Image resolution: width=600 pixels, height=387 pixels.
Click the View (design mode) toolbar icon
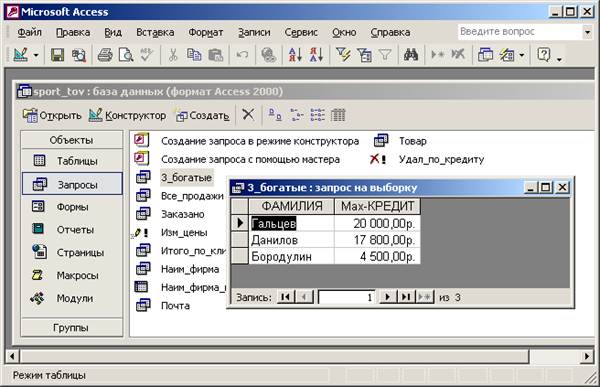21,55
